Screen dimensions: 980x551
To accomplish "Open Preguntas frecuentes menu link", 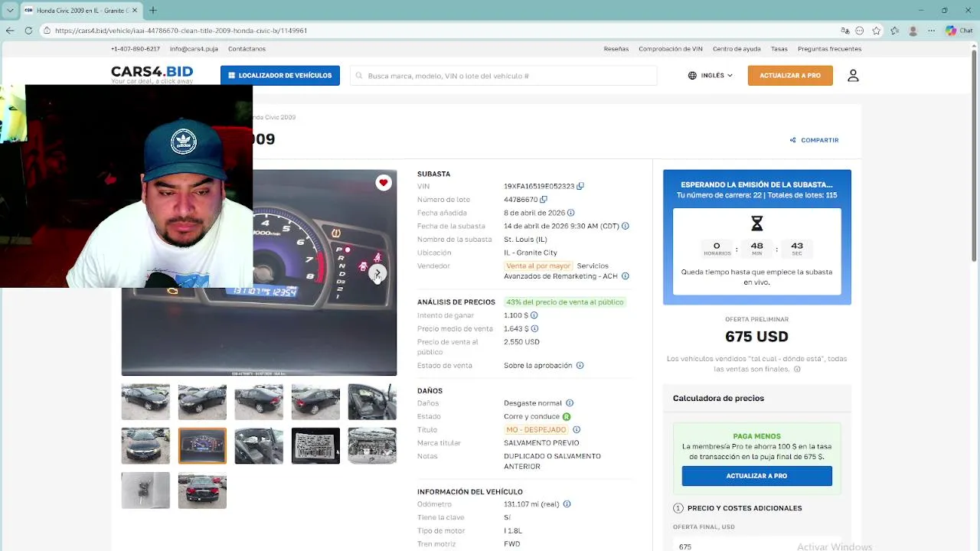I will 829,49.
